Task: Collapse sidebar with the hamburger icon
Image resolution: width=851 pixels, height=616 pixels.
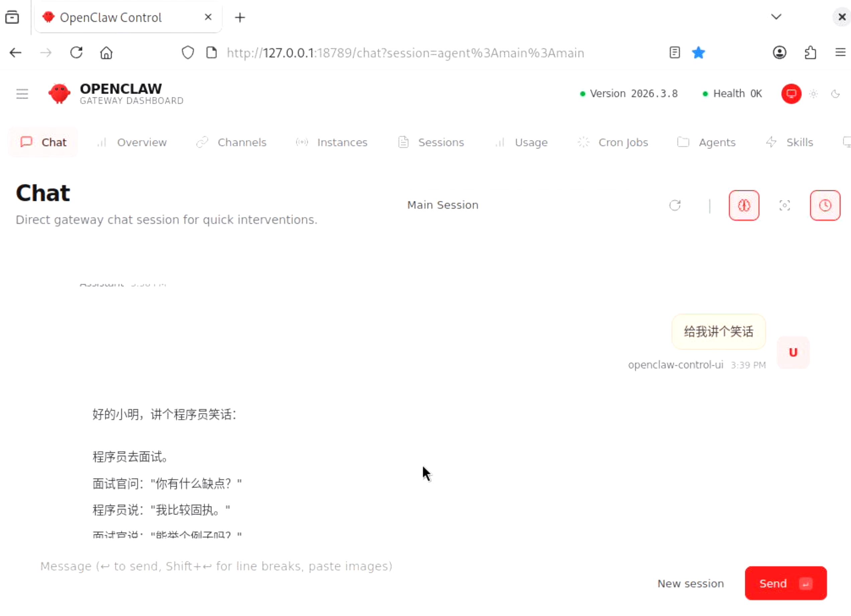Action: [x=22, y=94]
